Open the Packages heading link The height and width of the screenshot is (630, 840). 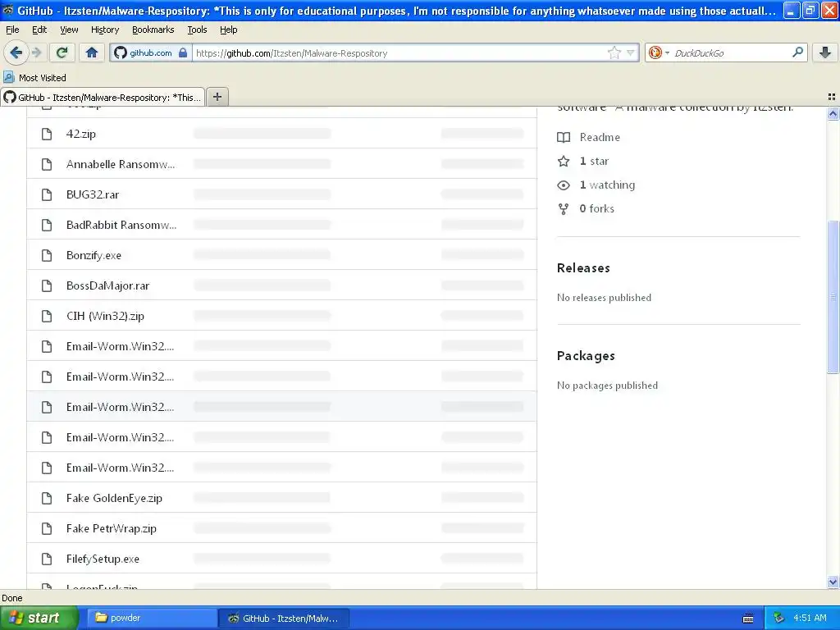coord(586,356)
